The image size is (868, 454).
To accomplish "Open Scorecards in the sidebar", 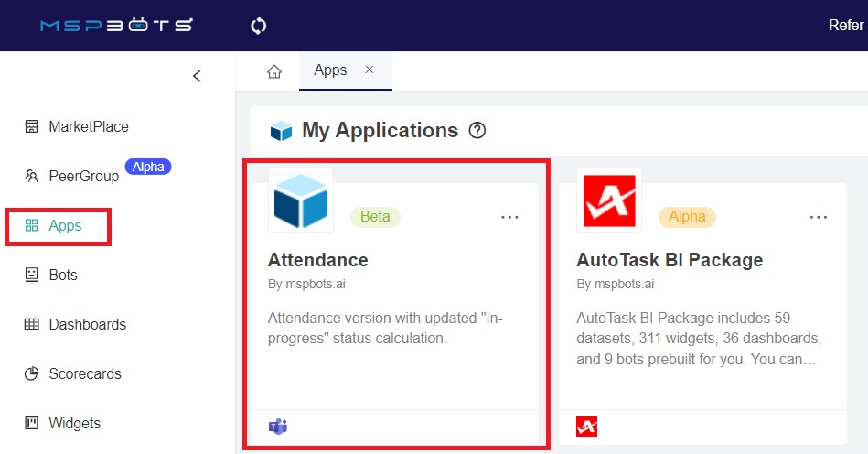I will (84, 373).
